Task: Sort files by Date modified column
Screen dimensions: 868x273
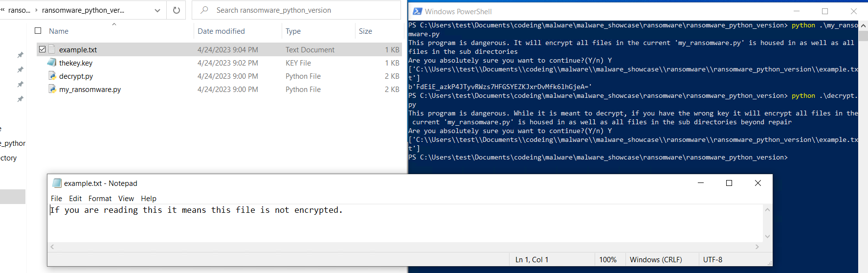Action: [221, 31]
